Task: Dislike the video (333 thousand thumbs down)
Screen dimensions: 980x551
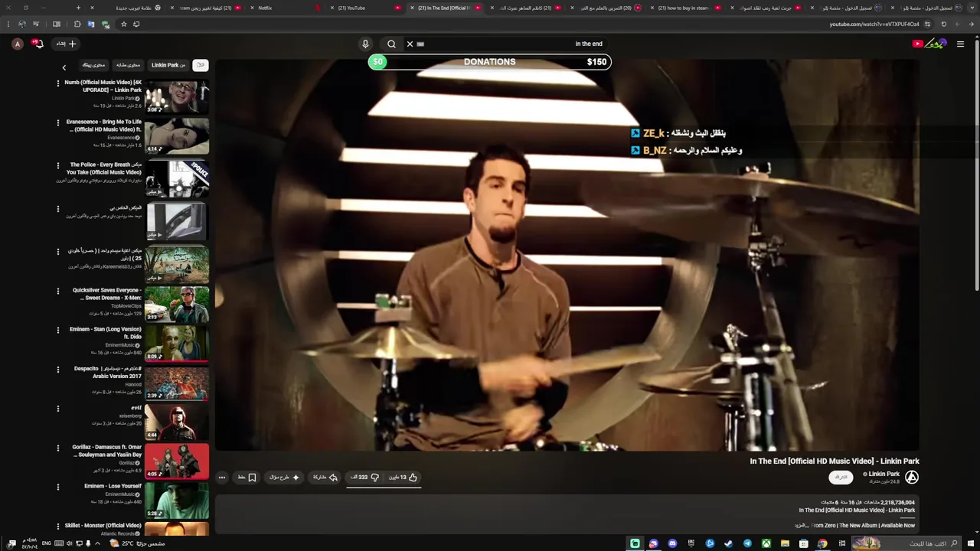Action: point(366,478)
